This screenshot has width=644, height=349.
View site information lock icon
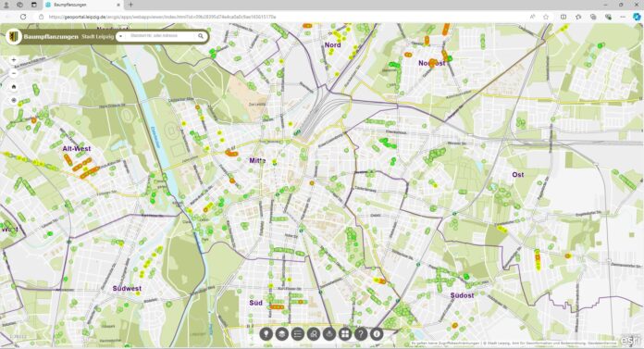coord(41,17)
